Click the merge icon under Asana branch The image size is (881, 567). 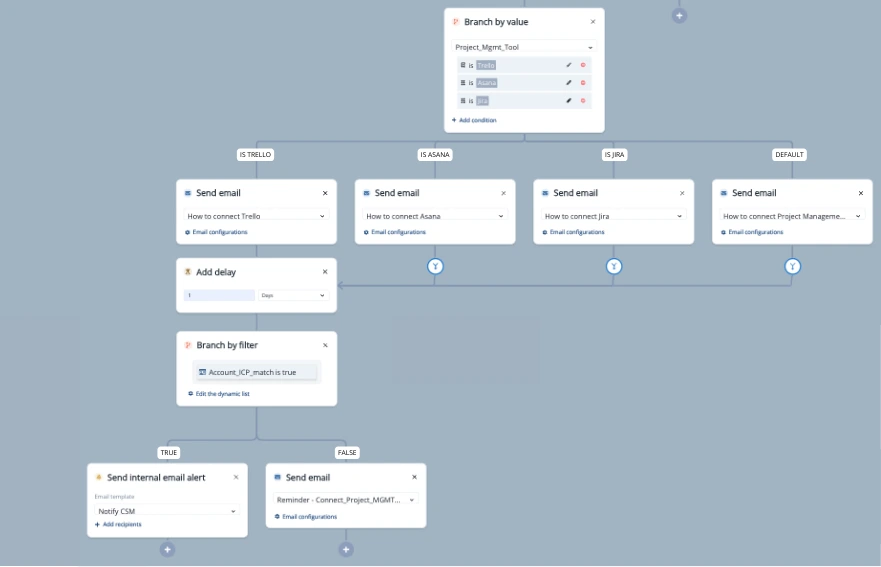[435, 266]
